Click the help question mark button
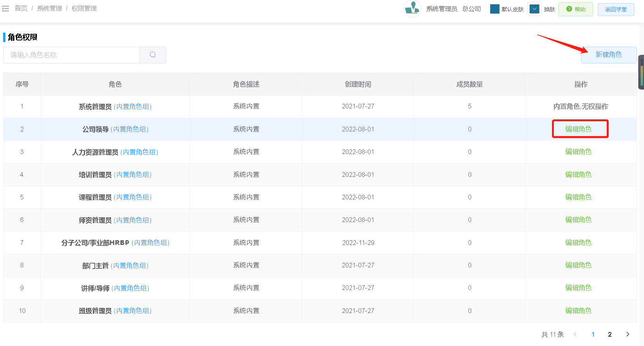Viewport: 644px width, 346px height. coord(576,9)
